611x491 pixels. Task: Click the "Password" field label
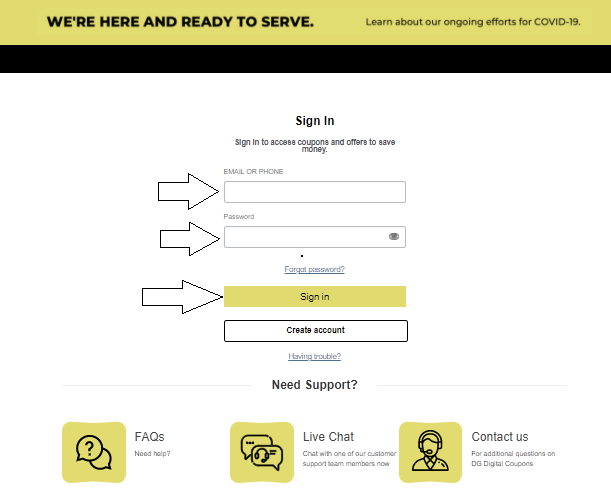click(x=239, y=217)
